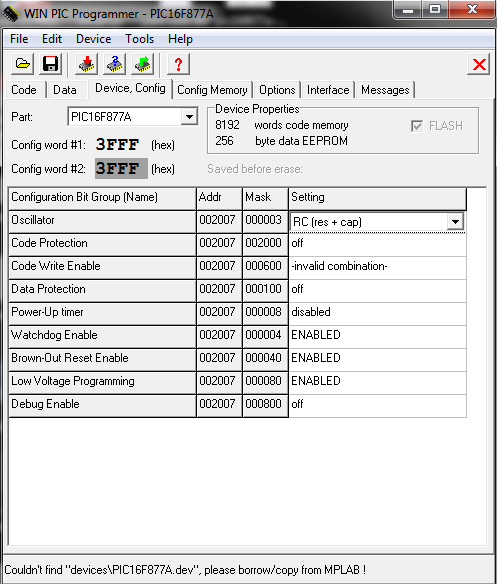Close the WinPic Programmer window
497x584 pixels.
(472, 10)
